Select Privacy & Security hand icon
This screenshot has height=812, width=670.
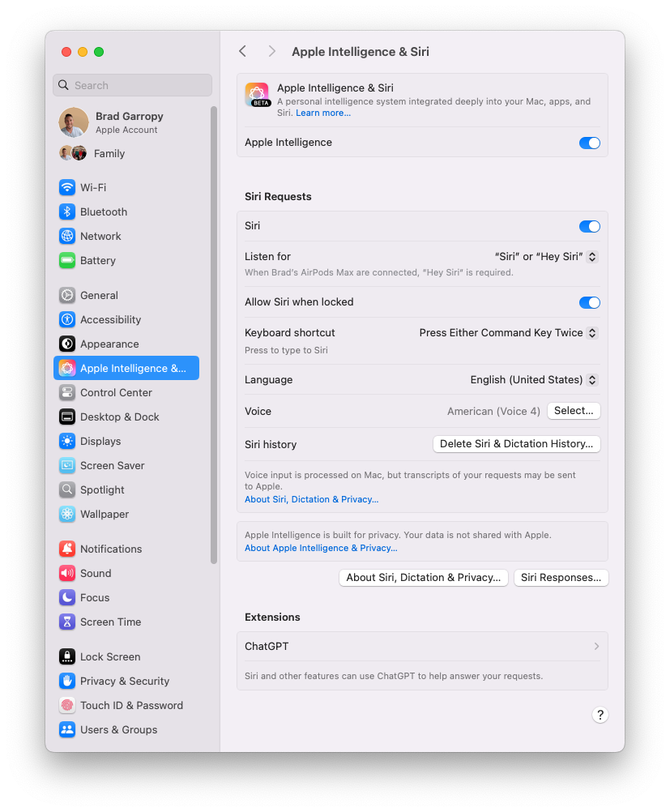tap(66, 681)
